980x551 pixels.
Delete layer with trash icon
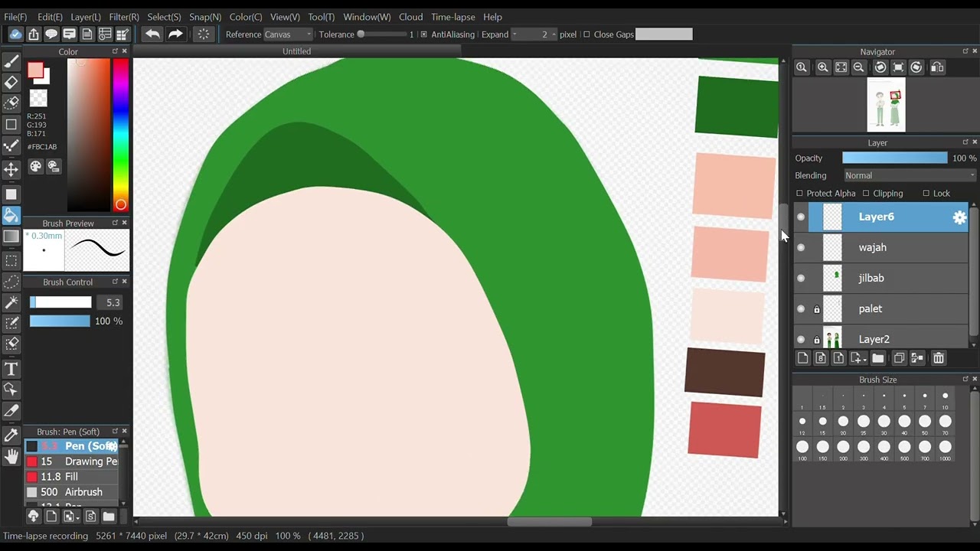(939, 358)
